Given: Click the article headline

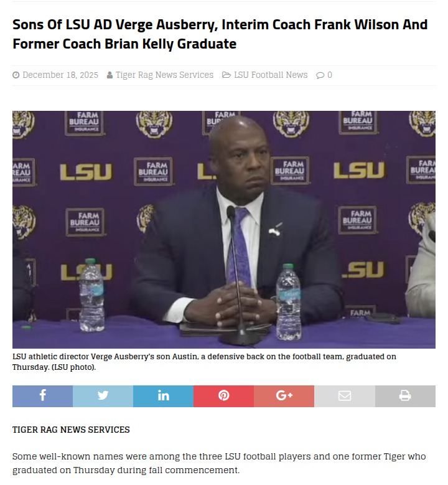Looking at the screenshot, I should [x=220, y=34].
